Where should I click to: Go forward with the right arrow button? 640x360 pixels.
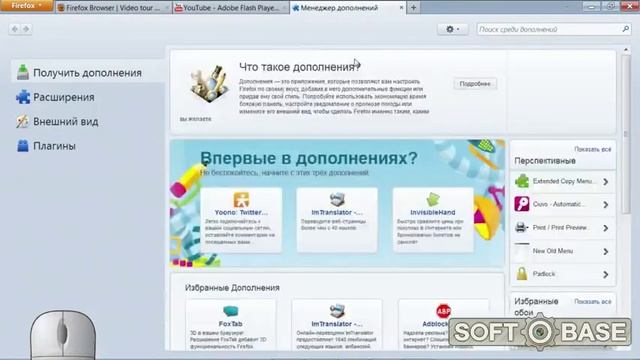[x=26, y=29]
